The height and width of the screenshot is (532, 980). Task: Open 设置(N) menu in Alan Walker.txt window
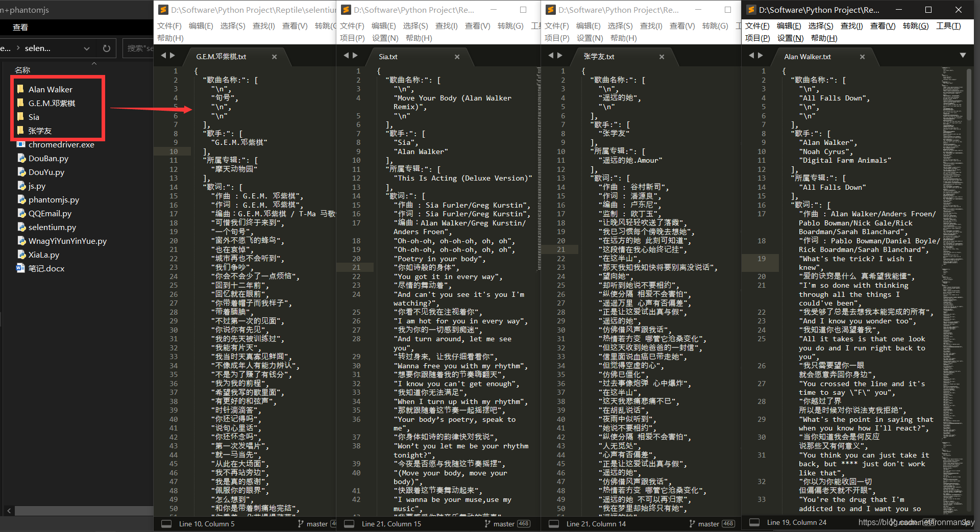tap(790, 38)
